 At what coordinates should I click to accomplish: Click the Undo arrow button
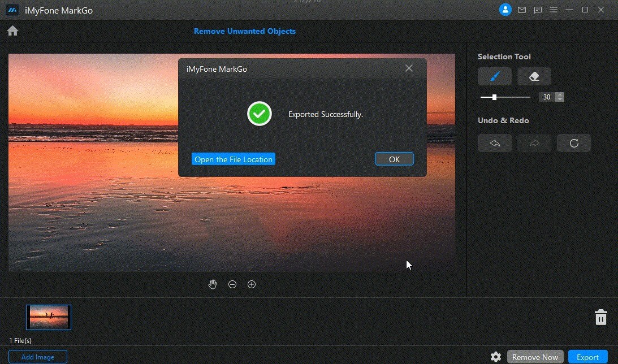495,143
